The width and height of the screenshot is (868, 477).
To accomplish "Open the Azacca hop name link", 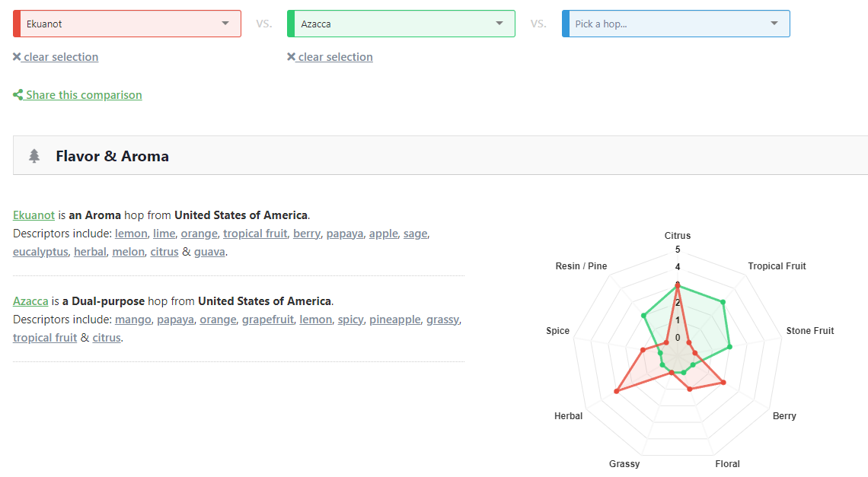I will point(30,301).
